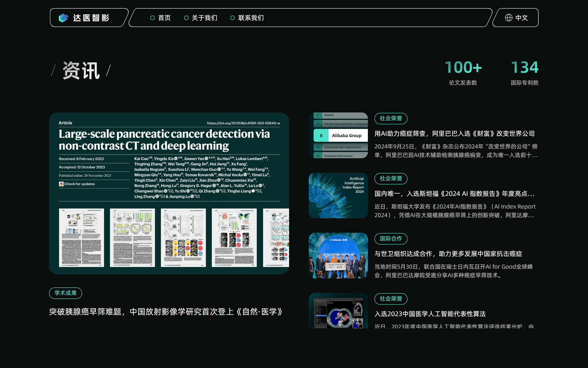Open AI Index Report 2024 thumbnail
The height and width of the screenshot is (368, 588).
point(338,195)
